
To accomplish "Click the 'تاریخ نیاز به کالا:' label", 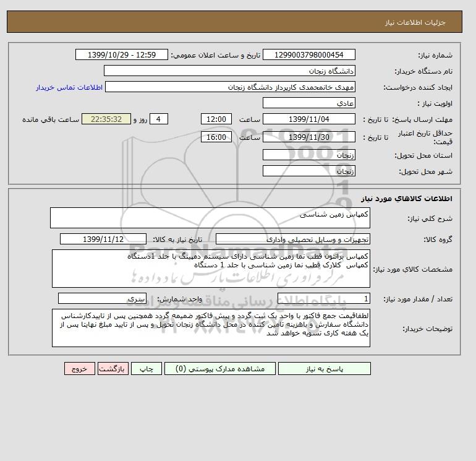I will coord(177,239).
